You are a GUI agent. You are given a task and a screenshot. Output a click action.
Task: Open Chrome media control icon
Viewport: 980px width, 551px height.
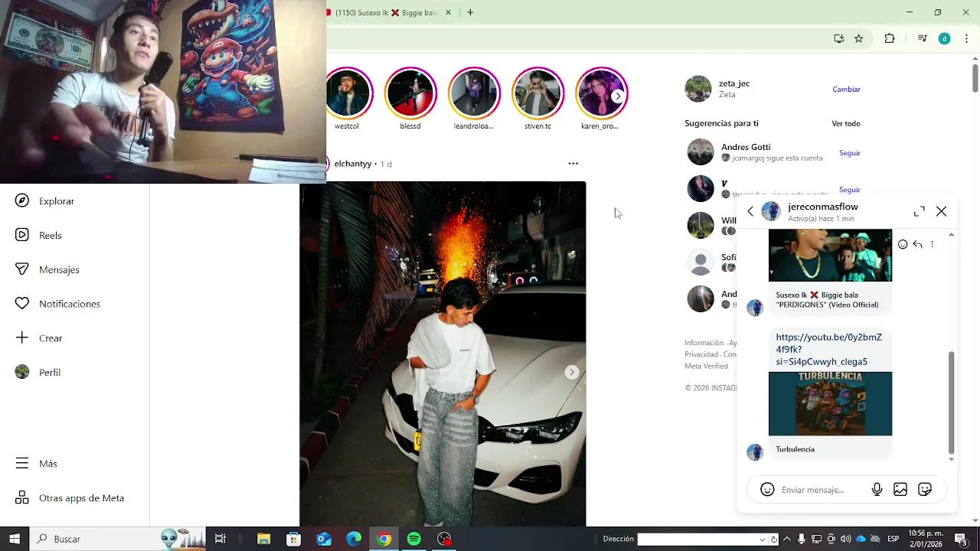coord(923,38)
